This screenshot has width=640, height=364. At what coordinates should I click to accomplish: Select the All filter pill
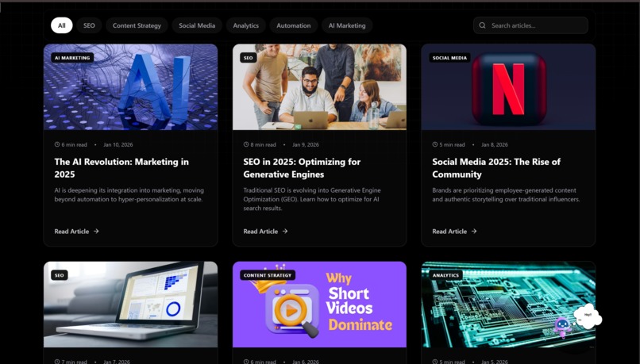tap(62, 25)
